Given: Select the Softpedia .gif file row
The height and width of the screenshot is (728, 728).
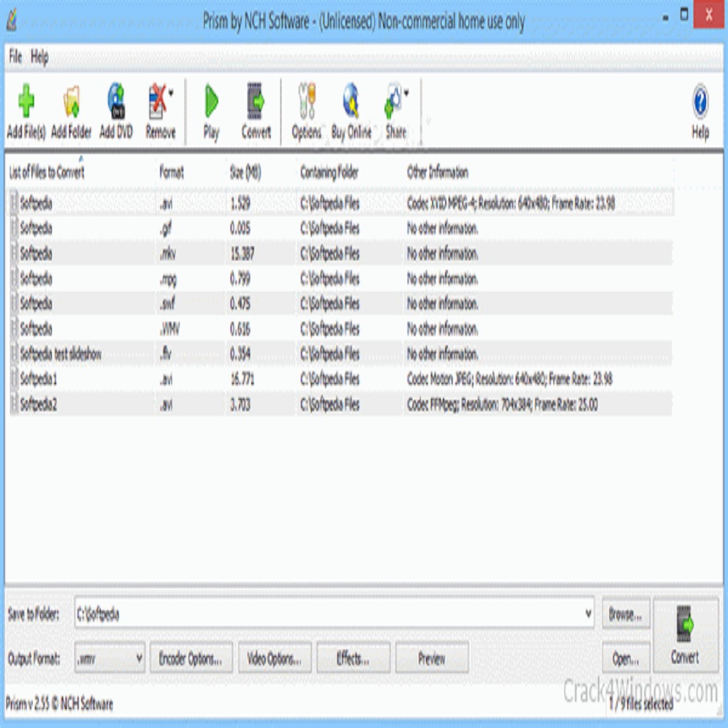Looking at the screenshot, I should (341, 228).
